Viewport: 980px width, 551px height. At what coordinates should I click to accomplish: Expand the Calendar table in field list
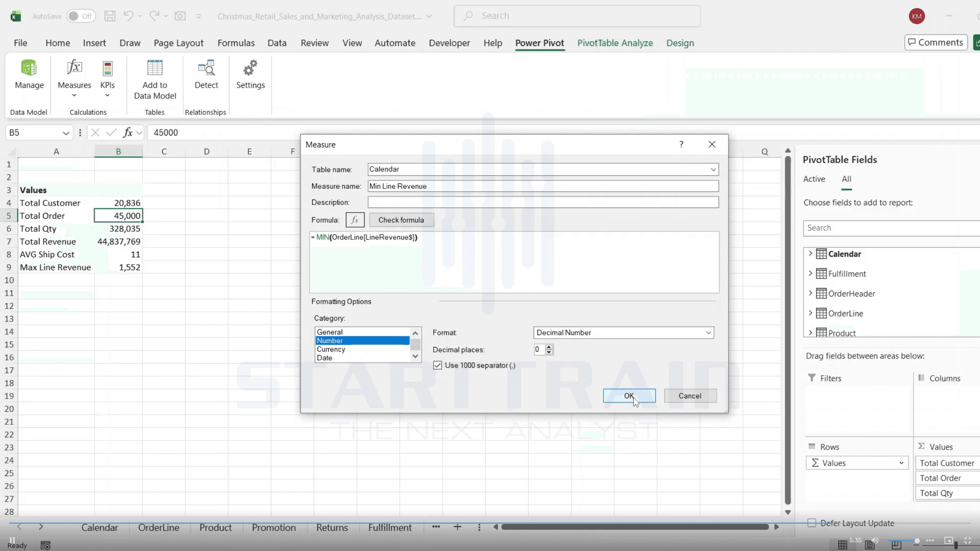coord(810,254)
